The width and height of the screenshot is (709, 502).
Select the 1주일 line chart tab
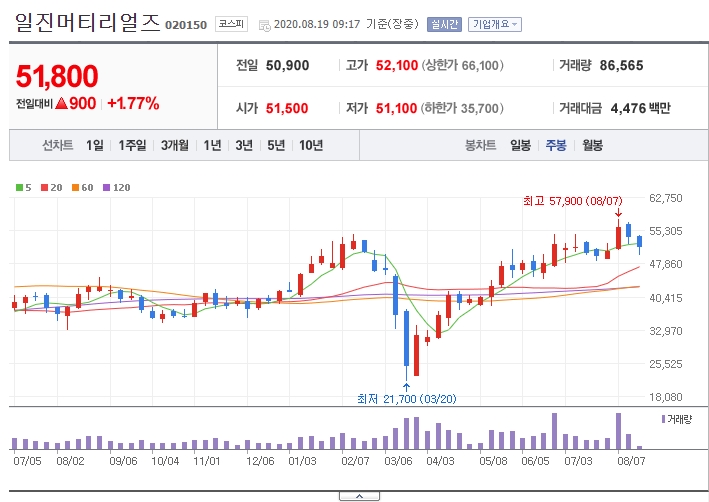(132, 145)
